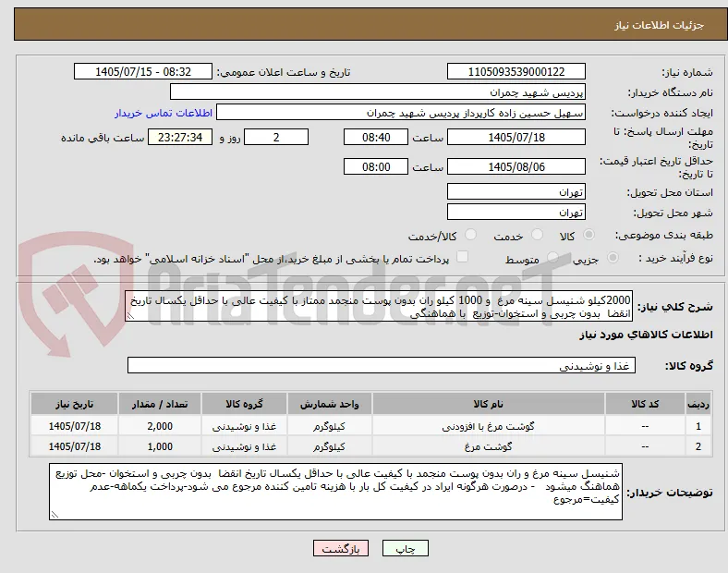
Task: Click the resize handle of buyer notes box
Action: 55,515
